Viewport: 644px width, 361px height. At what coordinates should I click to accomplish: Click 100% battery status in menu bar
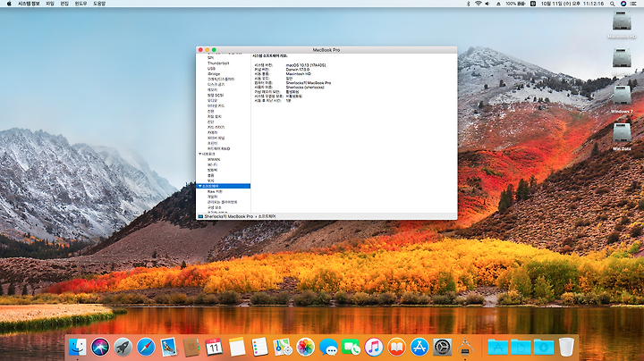tap(515, 4)
